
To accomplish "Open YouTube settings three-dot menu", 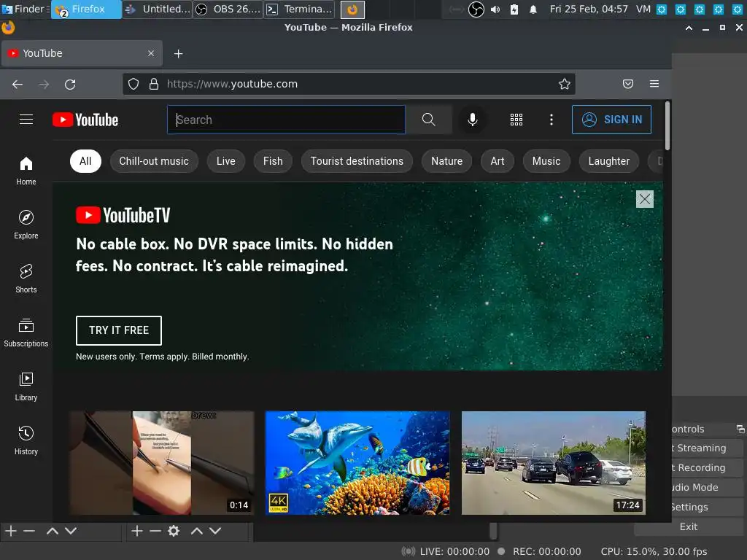I will tap(551, 120).
